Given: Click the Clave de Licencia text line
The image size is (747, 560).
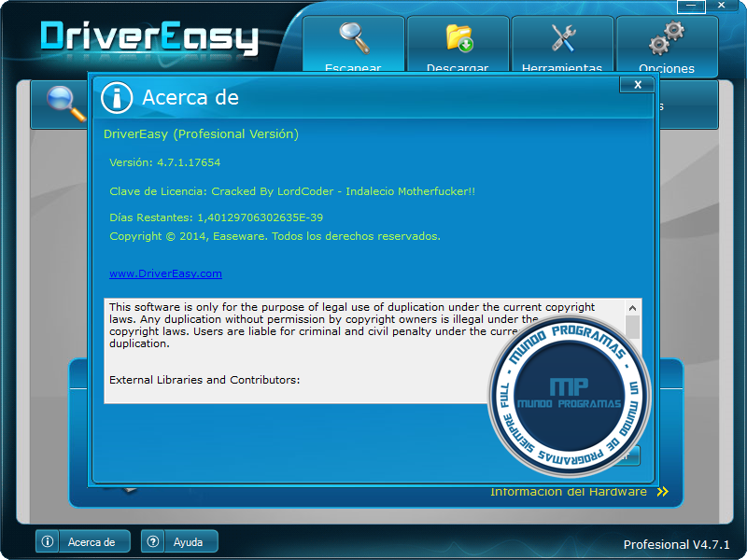Looking at the screenshot, I should 292,191.
